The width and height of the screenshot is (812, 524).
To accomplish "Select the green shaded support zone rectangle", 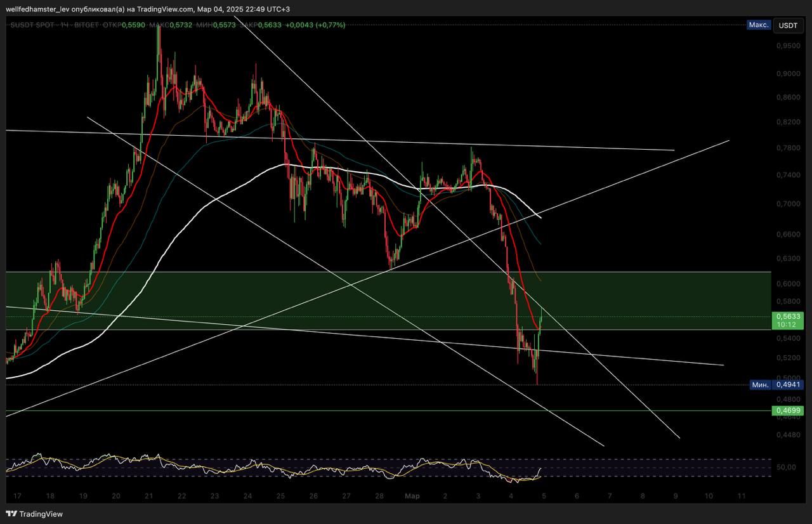I will (388, 301).
